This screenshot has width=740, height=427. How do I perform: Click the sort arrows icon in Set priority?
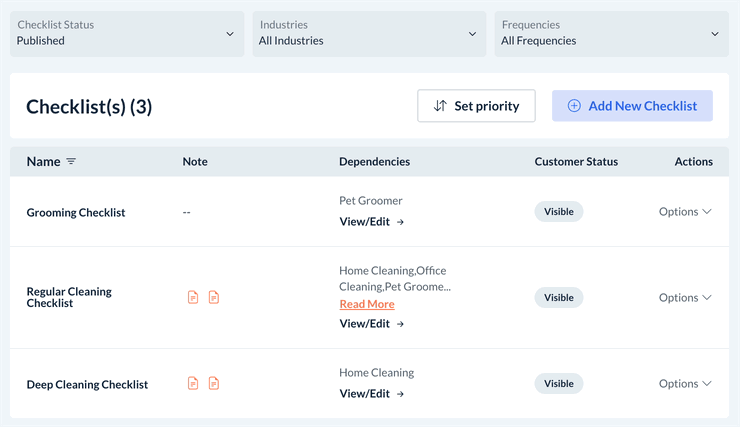click(x=440, y=106)
